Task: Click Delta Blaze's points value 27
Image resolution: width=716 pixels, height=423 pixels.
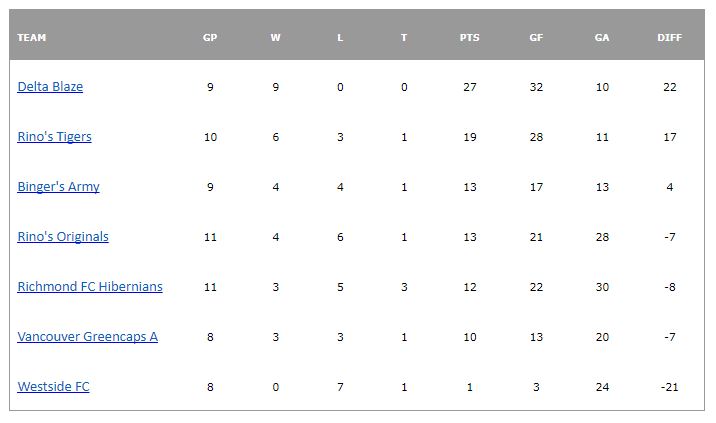Action: (x=470, y=87)
